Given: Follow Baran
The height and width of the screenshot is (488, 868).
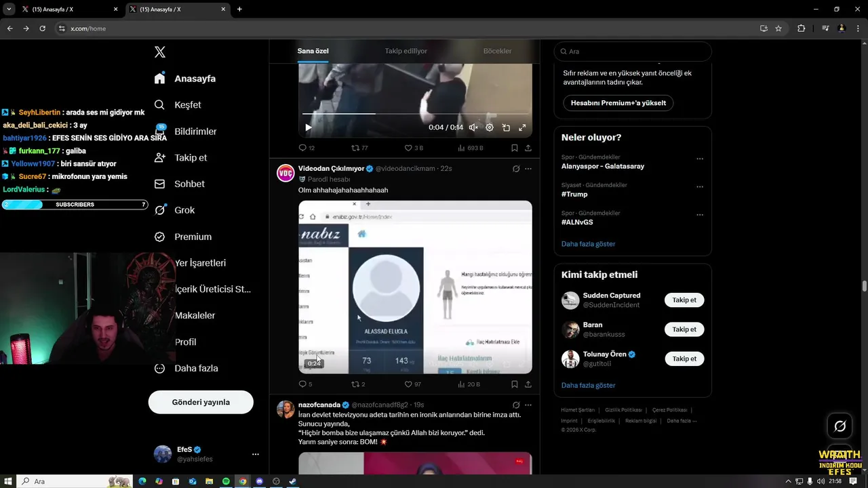Looking at the screenshot, I should coord(684,329).
